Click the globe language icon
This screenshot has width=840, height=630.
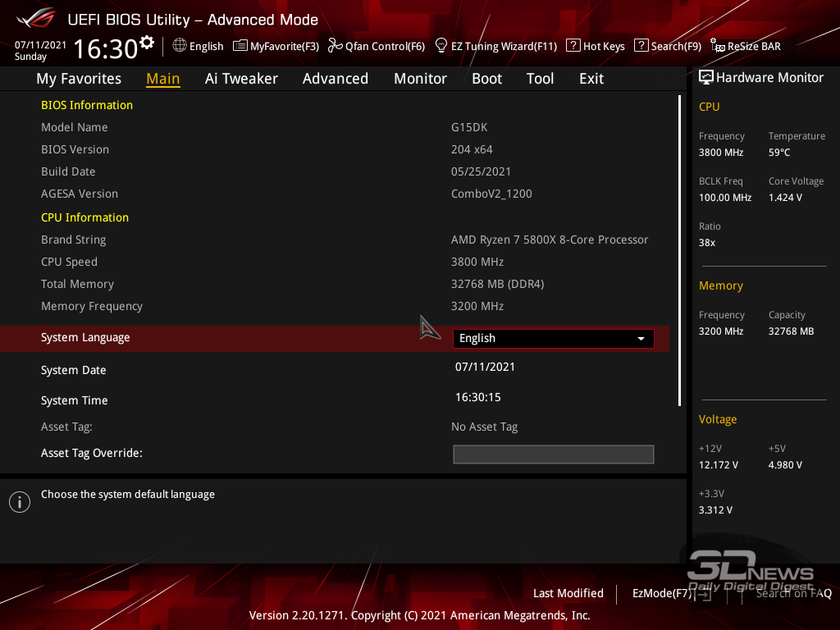180,46
